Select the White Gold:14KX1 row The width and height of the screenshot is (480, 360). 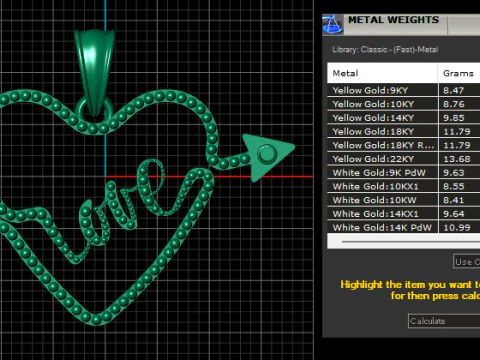coord(404,214)
